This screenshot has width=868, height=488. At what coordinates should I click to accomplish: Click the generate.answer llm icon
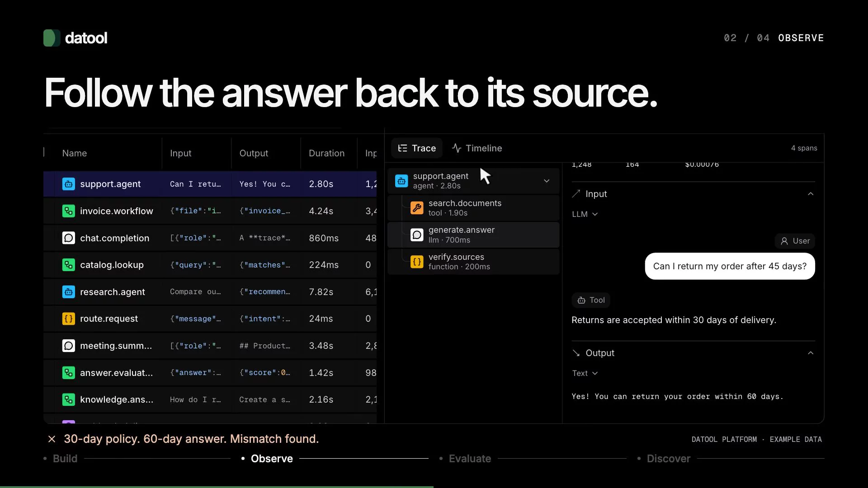417,235
